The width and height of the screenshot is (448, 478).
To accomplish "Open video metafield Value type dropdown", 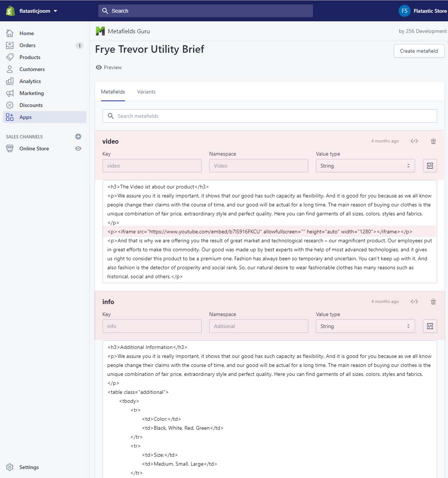I will click(x=365, y=166).
